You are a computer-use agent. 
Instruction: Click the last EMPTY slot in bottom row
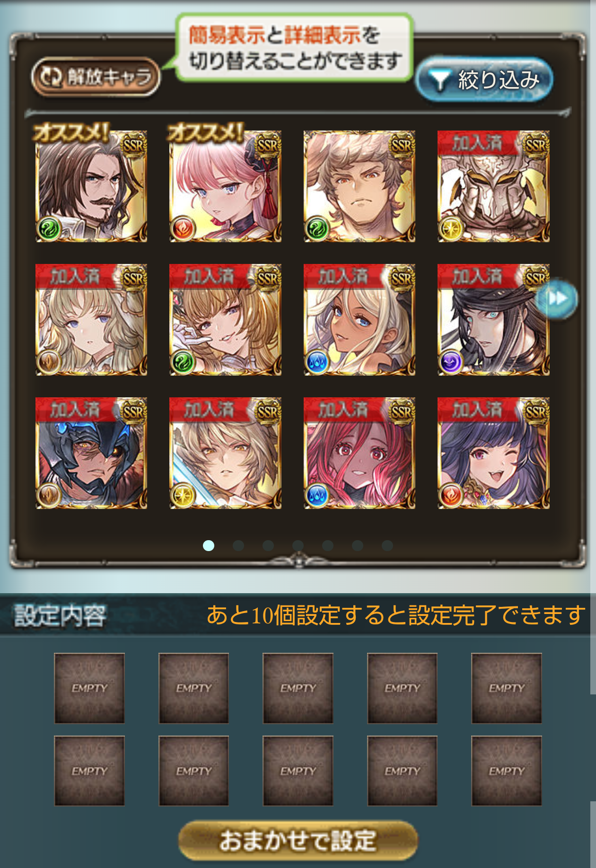pos(507,771)
